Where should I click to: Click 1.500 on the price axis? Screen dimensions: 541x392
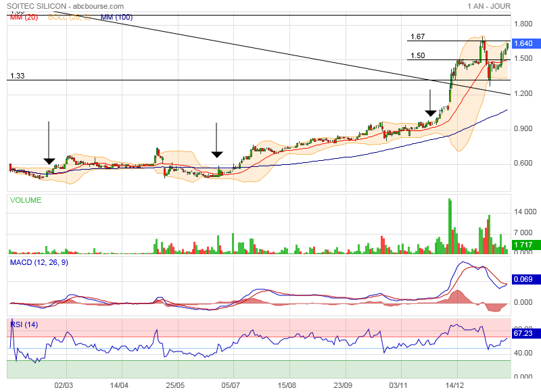pyautogui.click(x=523, y=58)
